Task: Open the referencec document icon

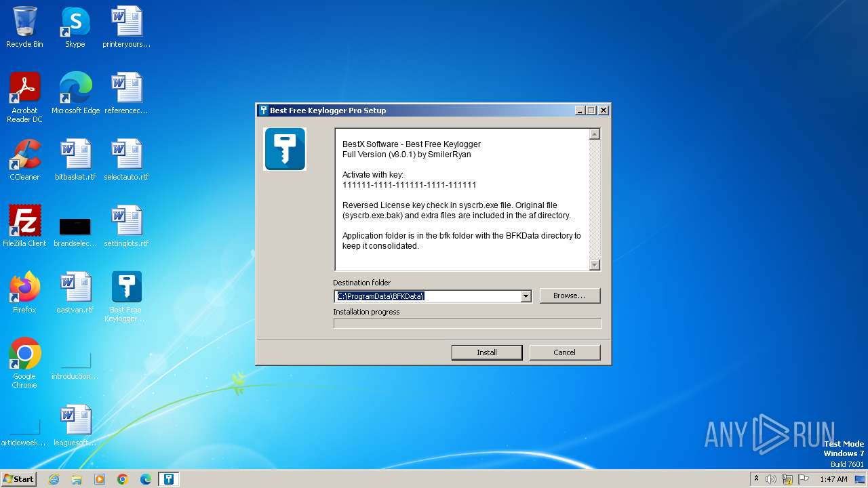Action: pyautogui.click(x=126, y=94)
